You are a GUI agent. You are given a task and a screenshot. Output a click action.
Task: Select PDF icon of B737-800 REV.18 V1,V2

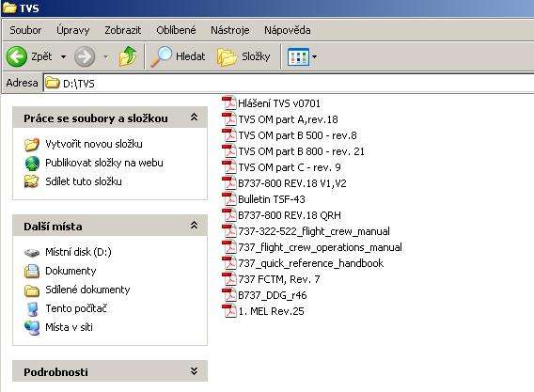click(x=229, y=183)
